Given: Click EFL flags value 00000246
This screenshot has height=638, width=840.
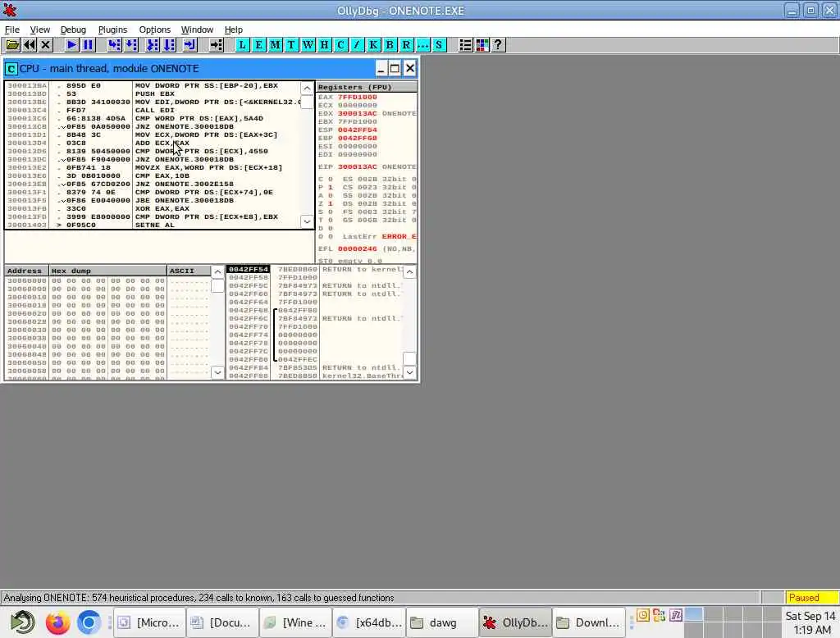Looking at the screenshot, I should click(358, 248).
